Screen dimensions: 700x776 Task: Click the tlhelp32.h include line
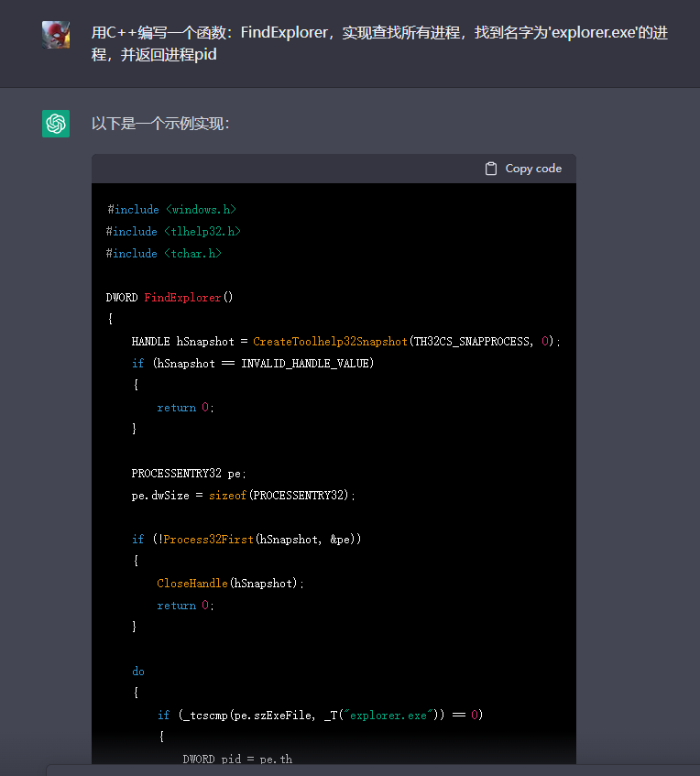[174, 232]
